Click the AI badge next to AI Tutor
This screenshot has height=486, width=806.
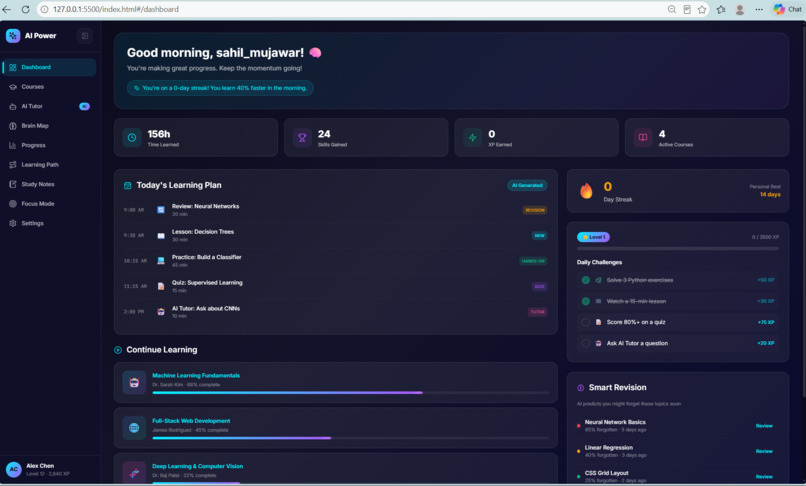[x=84, y=106]
